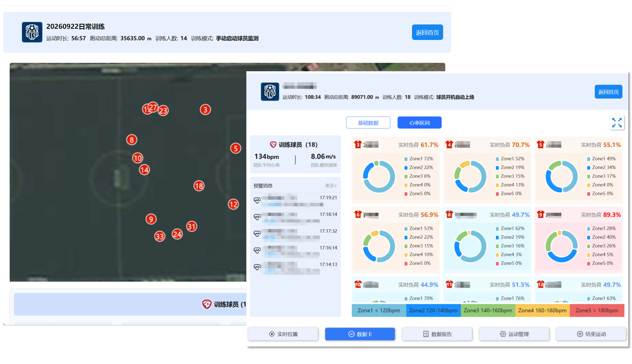This screenshot has width=632, height=364.
Task: Select player marker 3 on the pitch map
Action: [x=205, y=110]
